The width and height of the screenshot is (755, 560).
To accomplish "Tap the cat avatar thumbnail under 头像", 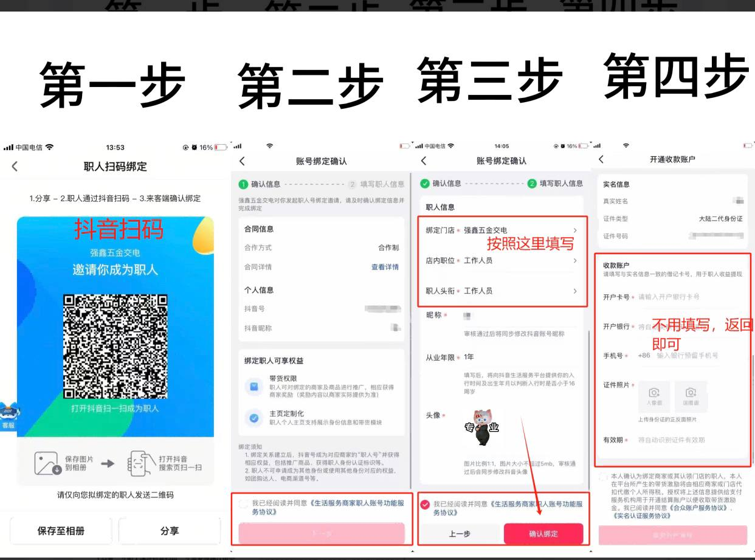I will [x=482, y=427].
